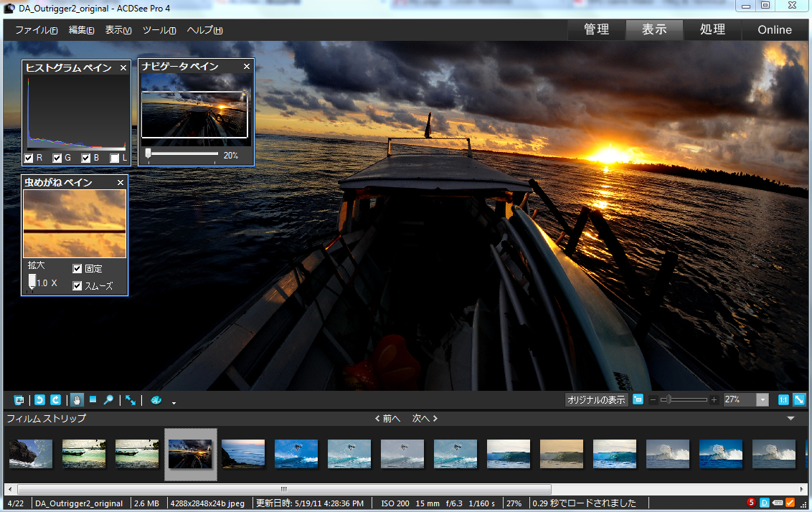Select the first filmstrip thumbnail of rocky coast
812x512 pixels.
[x=31, y=453]
